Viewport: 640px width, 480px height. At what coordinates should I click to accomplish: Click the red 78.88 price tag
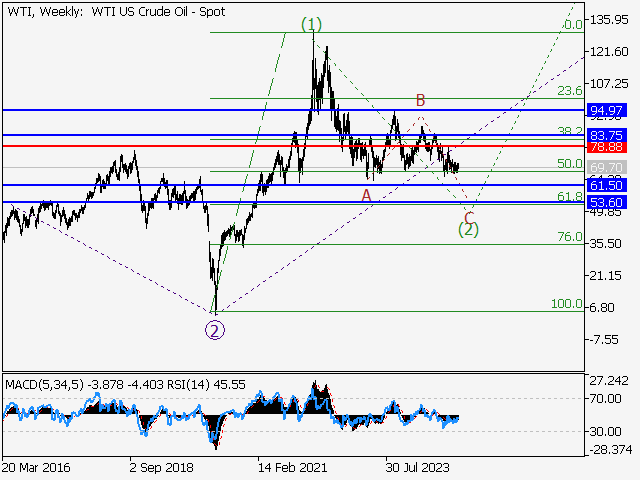point(607,147)
